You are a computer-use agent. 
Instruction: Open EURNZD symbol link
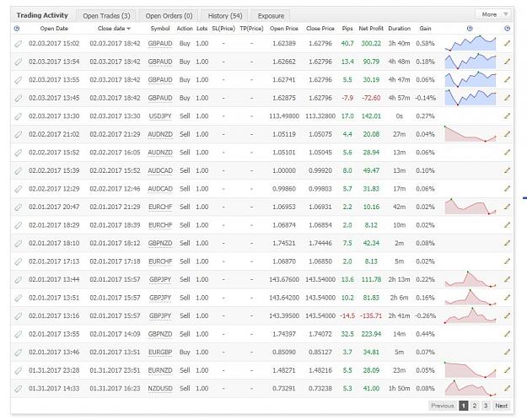pyautogui.click(x=160, y=370)
